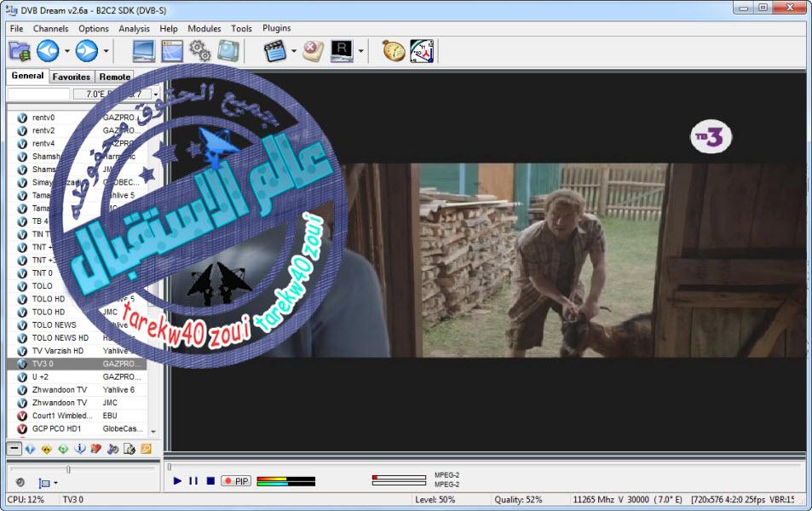
Task: Stop the video playback
Action: pos(210,481)
